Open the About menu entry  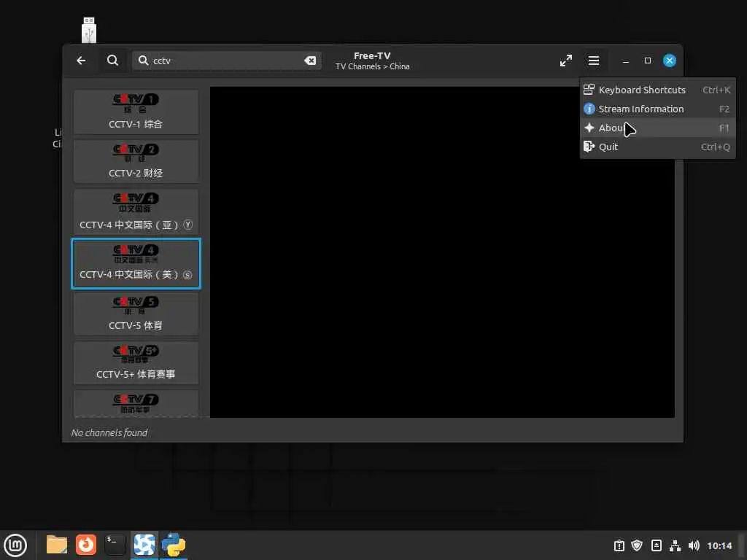[657, 128]
